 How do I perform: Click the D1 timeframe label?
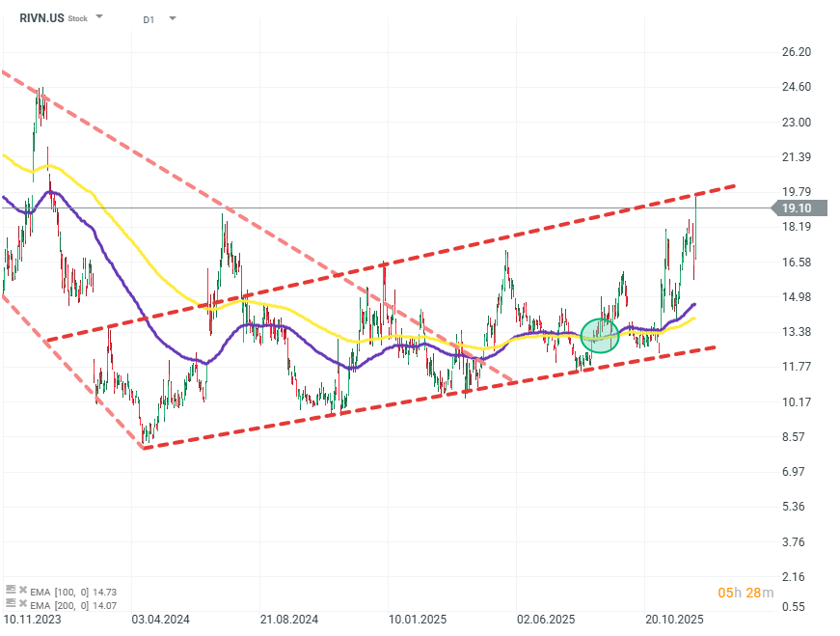[x=149, y=18]
